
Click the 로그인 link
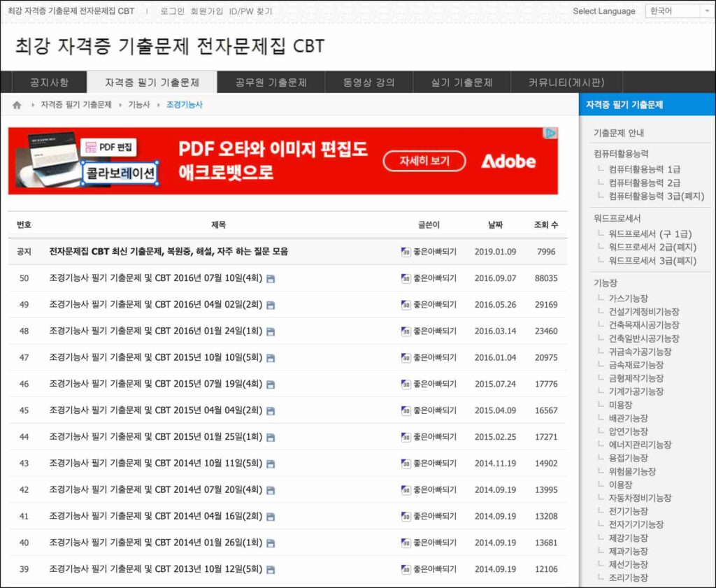(x=172, y=11)
